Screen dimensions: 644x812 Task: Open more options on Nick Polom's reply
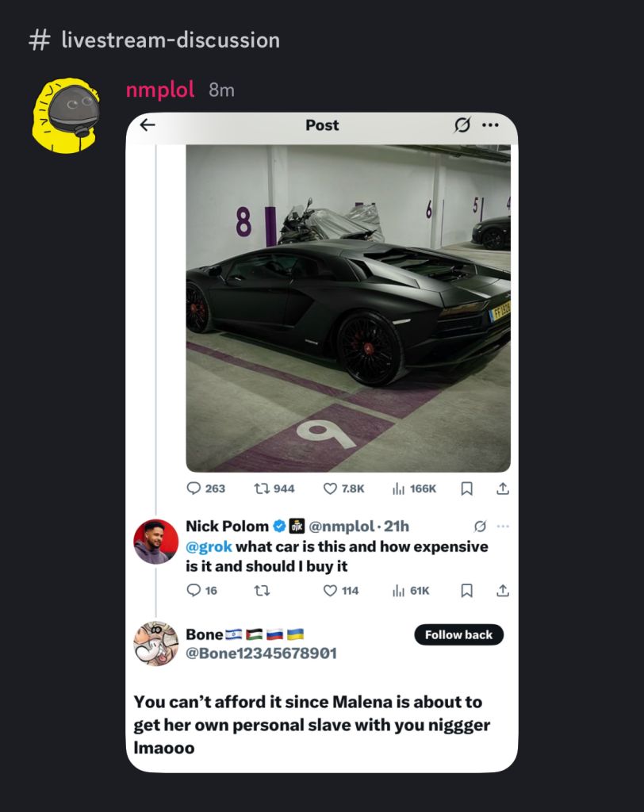[x=503, y=527]
